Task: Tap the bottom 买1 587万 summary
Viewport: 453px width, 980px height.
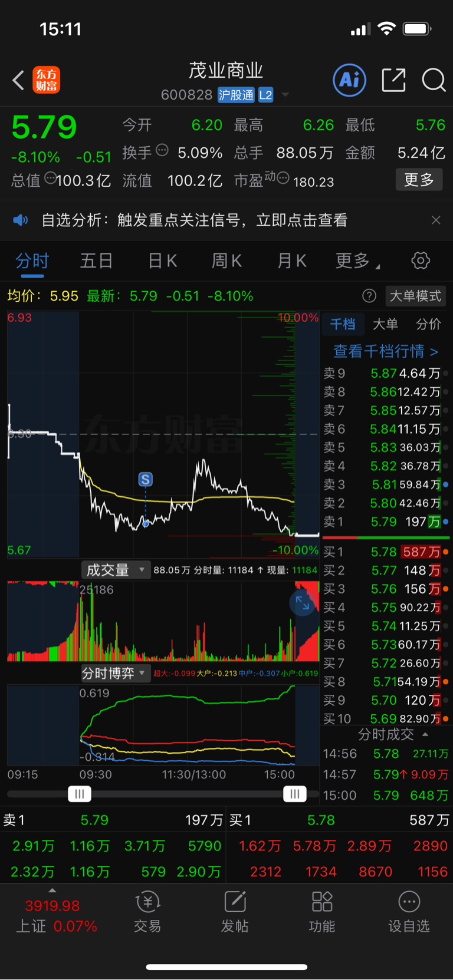Action: point(339,820)
